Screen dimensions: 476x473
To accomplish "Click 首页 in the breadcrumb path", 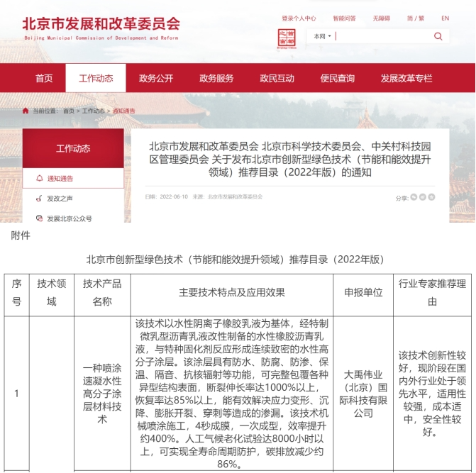I will click(x=69, y=111).
